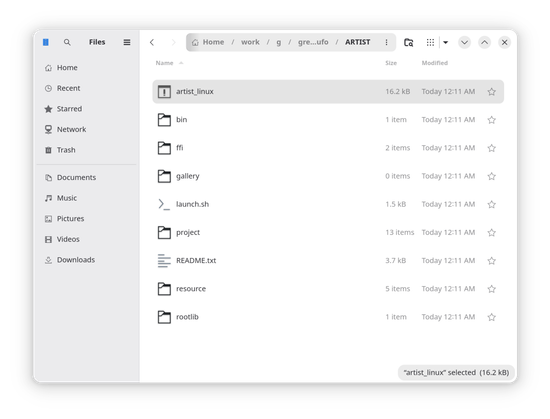This screenshot has height=419, width=550.
Task: Click the search folder icon
Action: coord(408,42)
